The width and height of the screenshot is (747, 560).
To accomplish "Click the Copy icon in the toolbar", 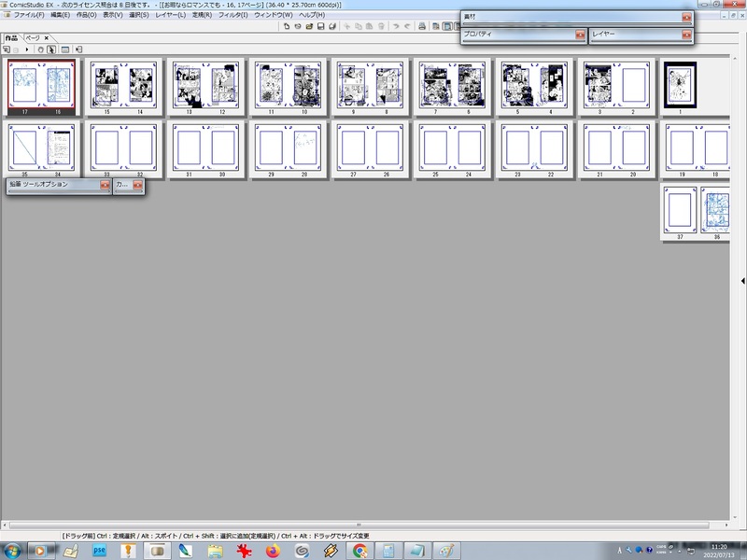I will (x=359, y=26).
